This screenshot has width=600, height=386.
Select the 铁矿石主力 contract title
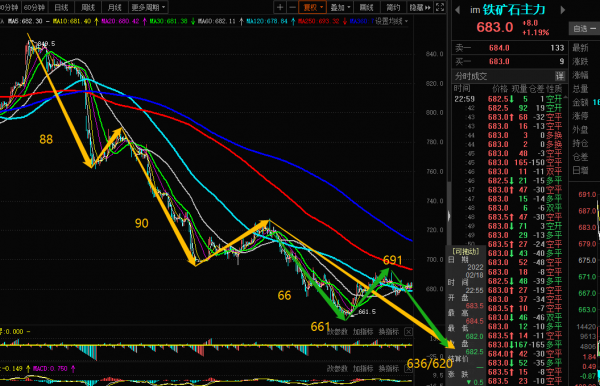(514, 10)
